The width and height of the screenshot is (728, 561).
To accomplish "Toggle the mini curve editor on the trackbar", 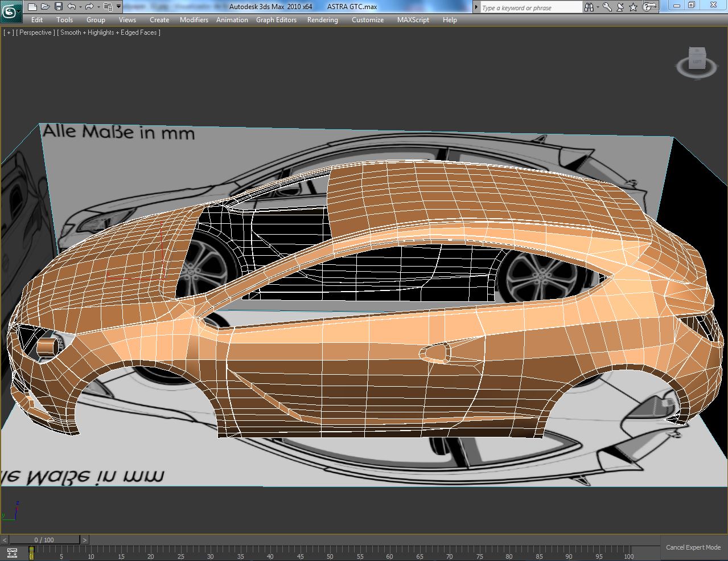I will pos(12,552).
